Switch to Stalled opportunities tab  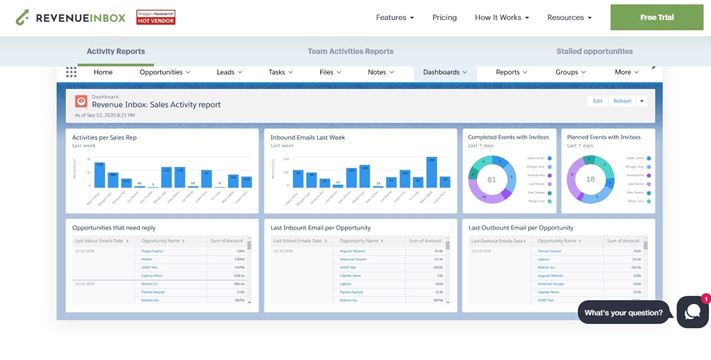(x=594, y=51)
